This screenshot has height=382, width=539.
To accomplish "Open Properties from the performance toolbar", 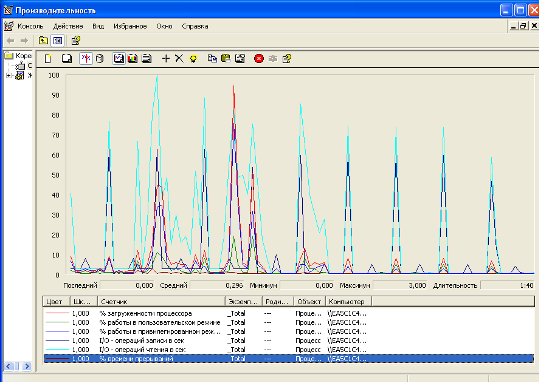I will pos(240,58).
